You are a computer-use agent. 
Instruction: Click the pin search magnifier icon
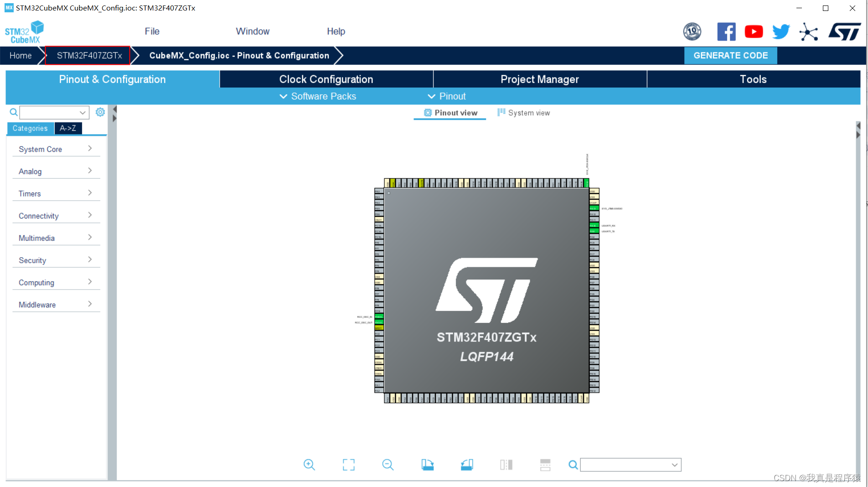573,465
